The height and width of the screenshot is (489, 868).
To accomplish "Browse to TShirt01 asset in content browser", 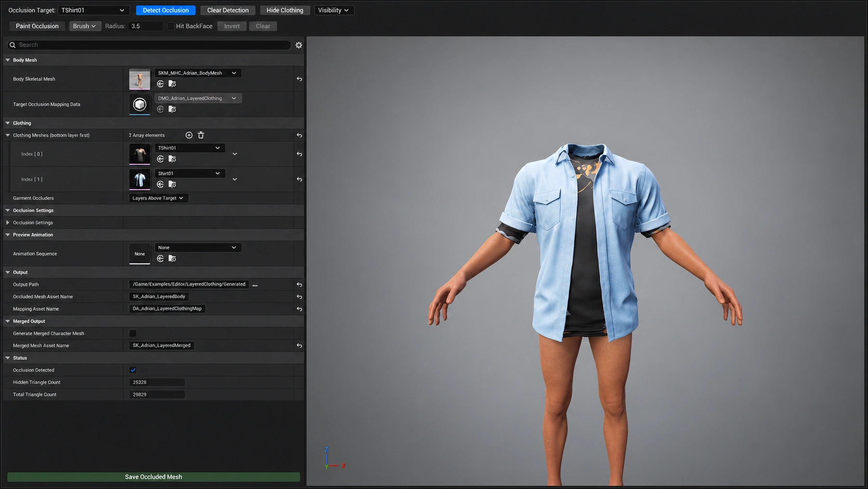I will 172,159.
